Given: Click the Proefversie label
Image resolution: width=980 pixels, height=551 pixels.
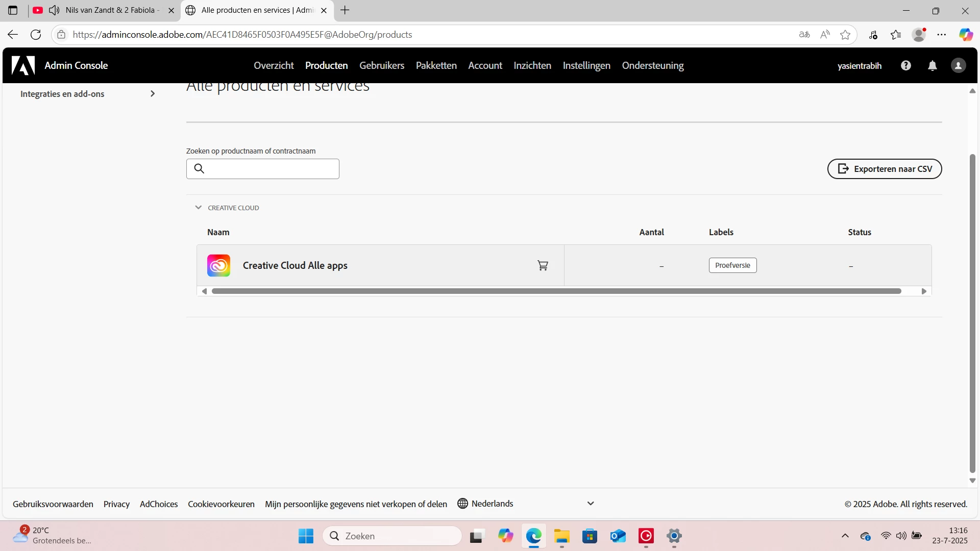Looking at the screenshot, I should tap(732, 265).
